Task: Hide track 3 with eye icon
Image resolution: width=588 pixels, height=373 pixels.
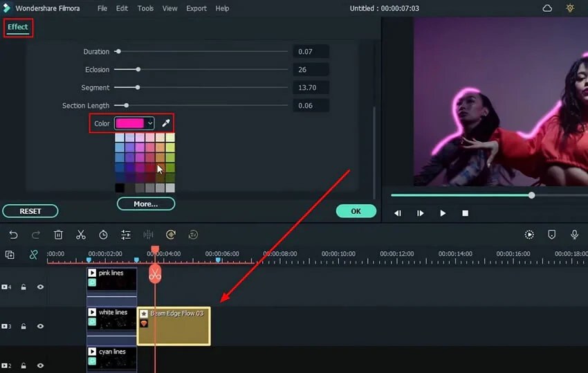Action: click(40, 327)
